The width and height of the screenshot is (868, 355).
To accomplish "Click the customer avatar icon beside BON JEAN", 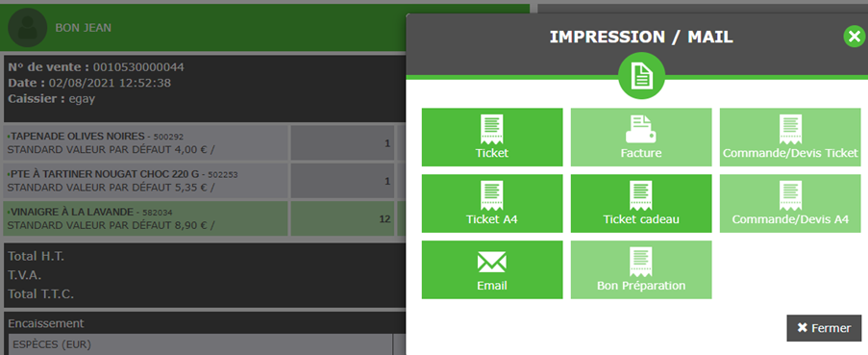I will tap(28, 28).
